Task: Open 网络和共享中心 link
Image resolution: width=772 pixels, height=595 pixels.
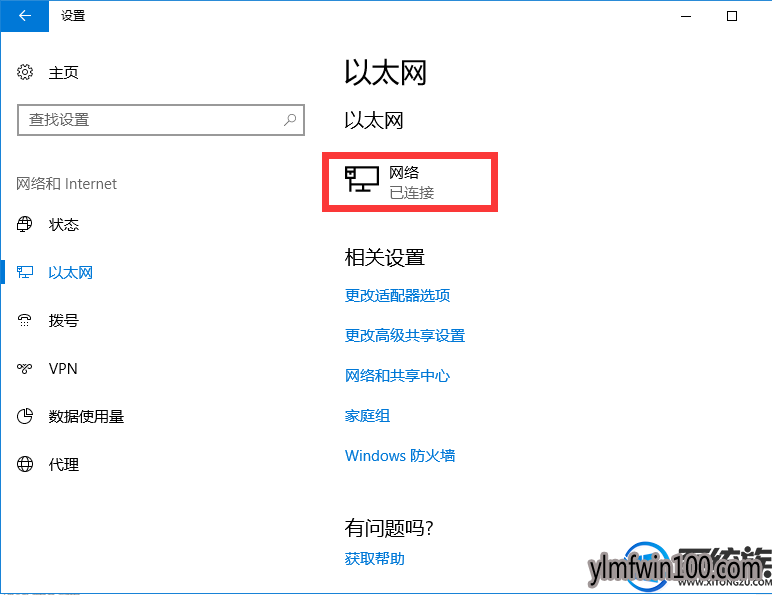Action: pos(397,376)
